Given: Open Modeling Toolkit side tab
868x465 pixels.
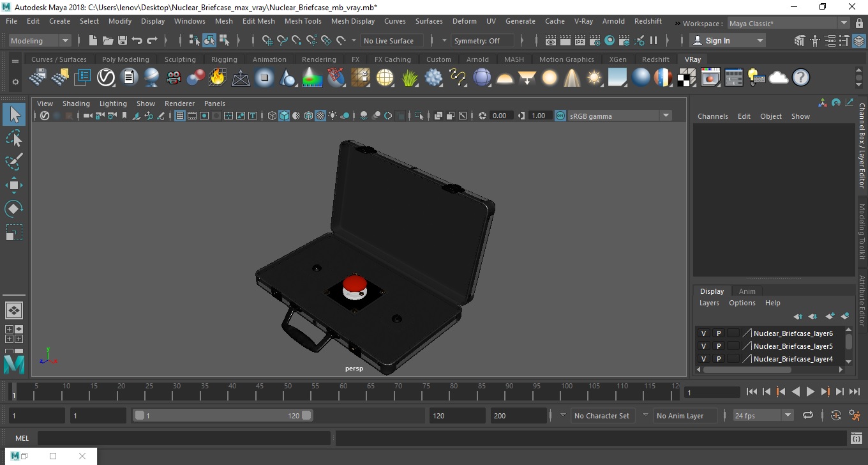Looking at the screenshot, I should tap(862, 231).
